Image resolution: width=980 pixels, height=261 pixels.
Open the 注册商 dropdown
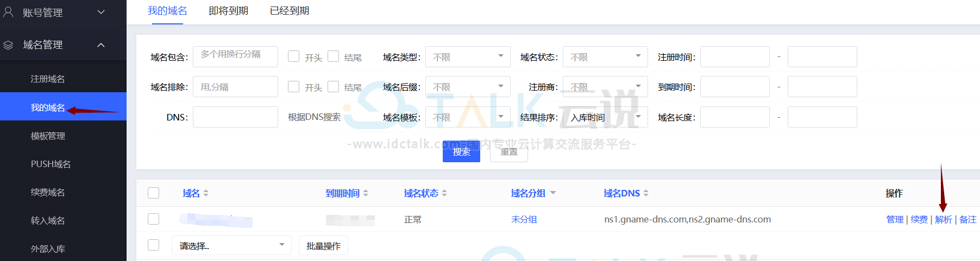pyautogui.click(x=605, y=87)
